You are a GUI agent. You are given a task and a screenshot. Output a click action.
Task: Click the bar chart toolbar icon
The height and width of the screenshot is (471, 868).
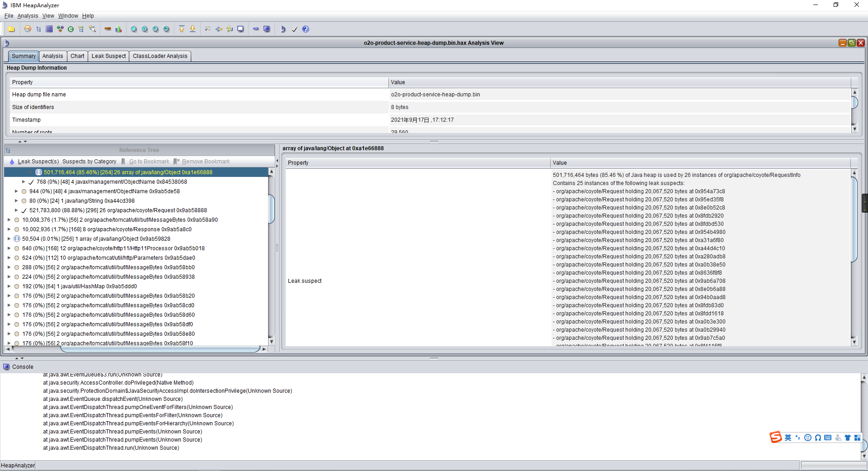(118, 29)
